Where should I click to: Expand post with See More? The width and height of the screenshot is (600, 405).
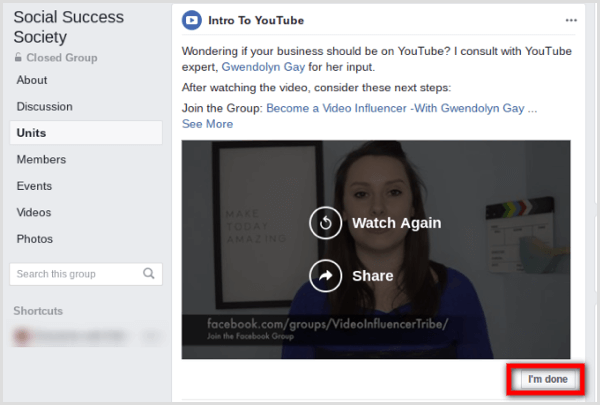click(207, 124)
